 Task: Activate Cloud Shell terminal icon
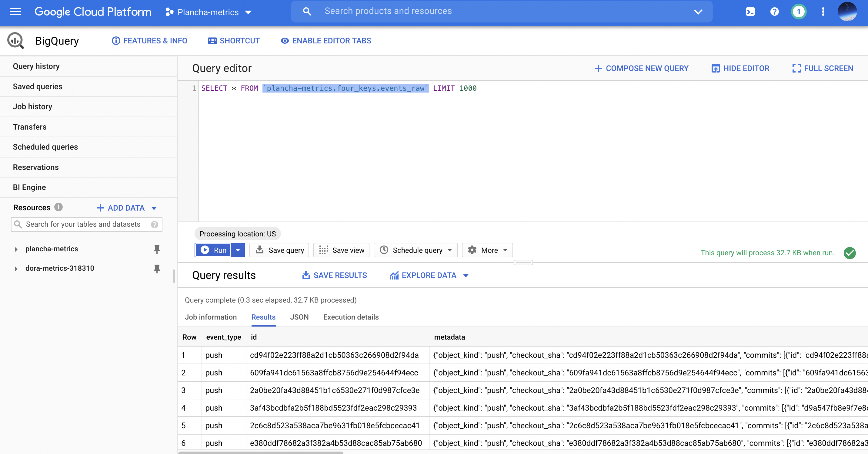point(750,12)
